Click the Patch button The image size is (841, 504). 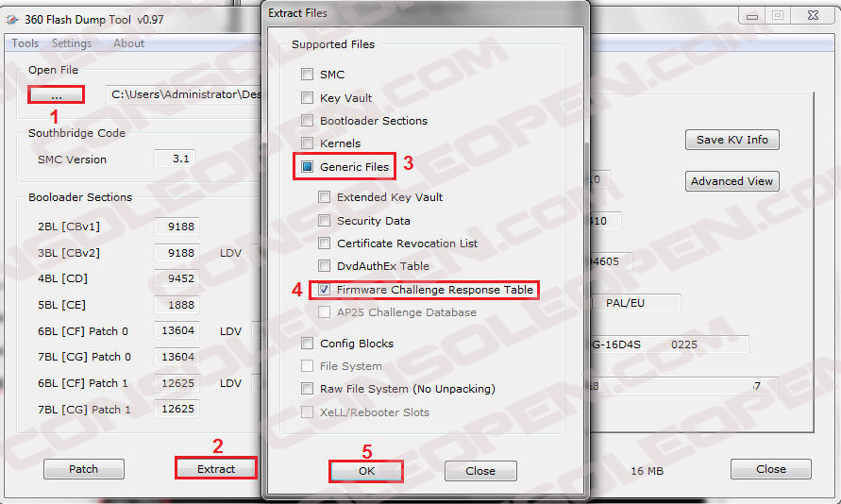(84, 469)
